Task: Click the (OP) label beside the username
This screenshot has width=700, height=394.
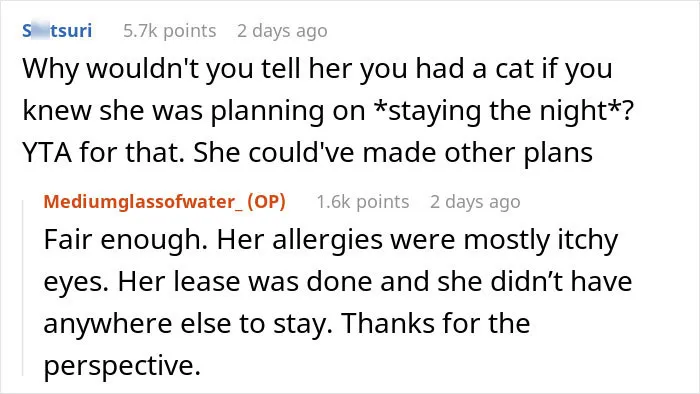Action: pos(267,202)
